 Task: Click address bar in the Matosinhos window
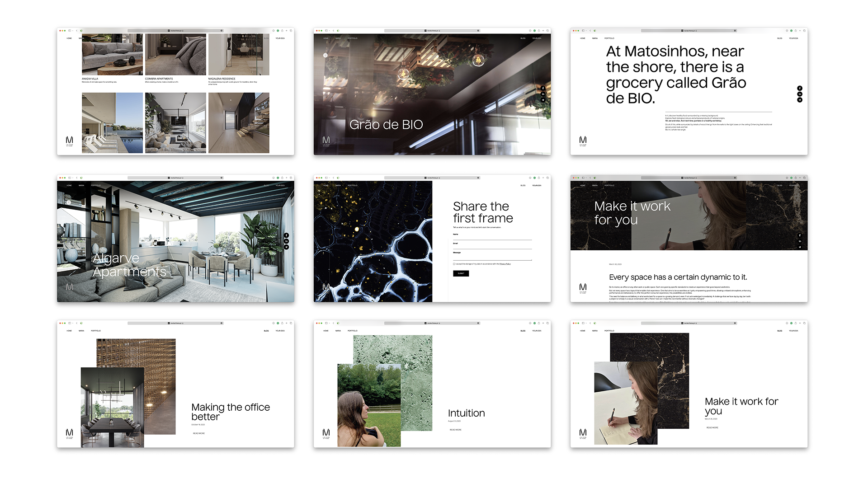coord(689,31)
